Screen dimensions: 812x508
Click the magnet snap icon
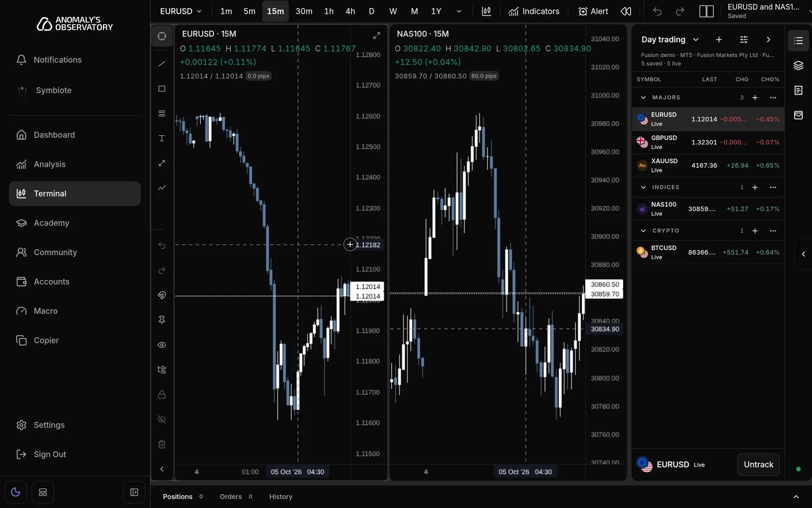pyautogui.click(x=162, y=295)
